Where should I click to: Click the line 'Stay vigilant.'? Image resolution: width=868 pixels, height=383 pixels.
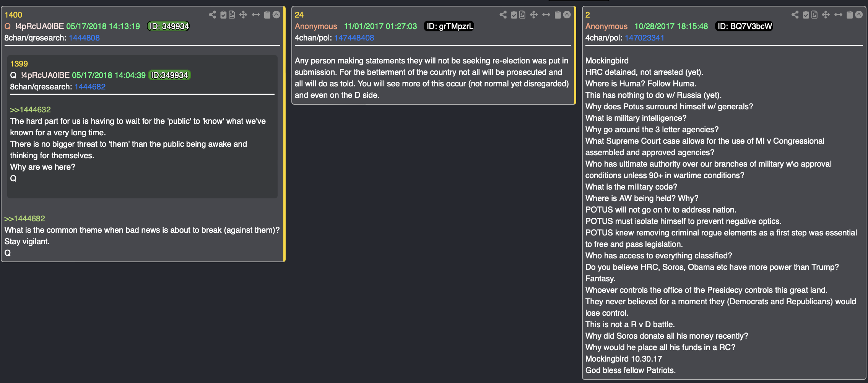(x=27, y=242)
